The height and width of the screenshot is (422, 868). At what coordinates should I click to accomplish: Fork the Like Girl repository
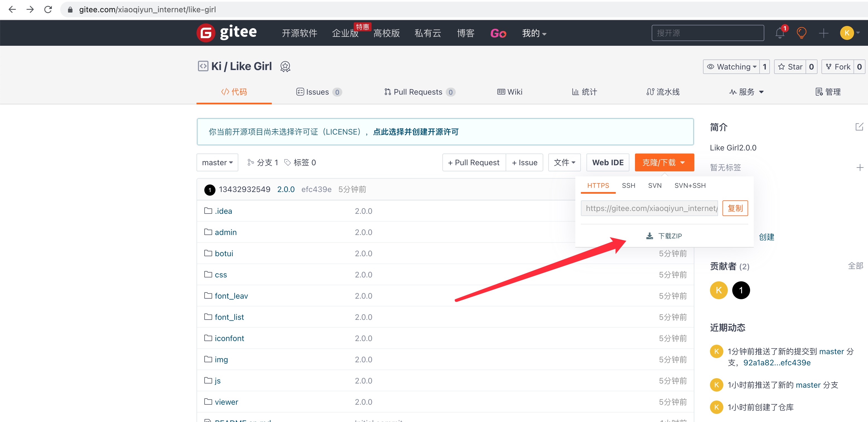[x=839, y=66]
